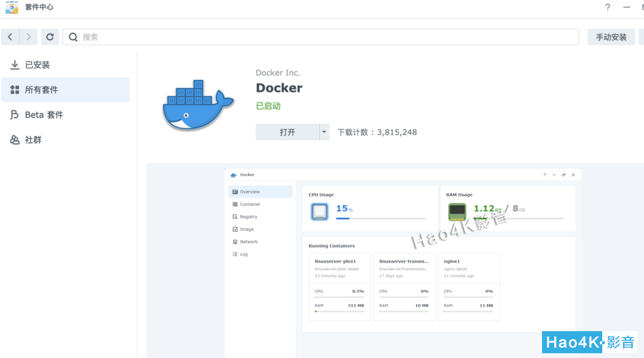The width and height of the screenshot is (644, 358).
Task: Click the nginx:latest image label
Action: [456, 269]
